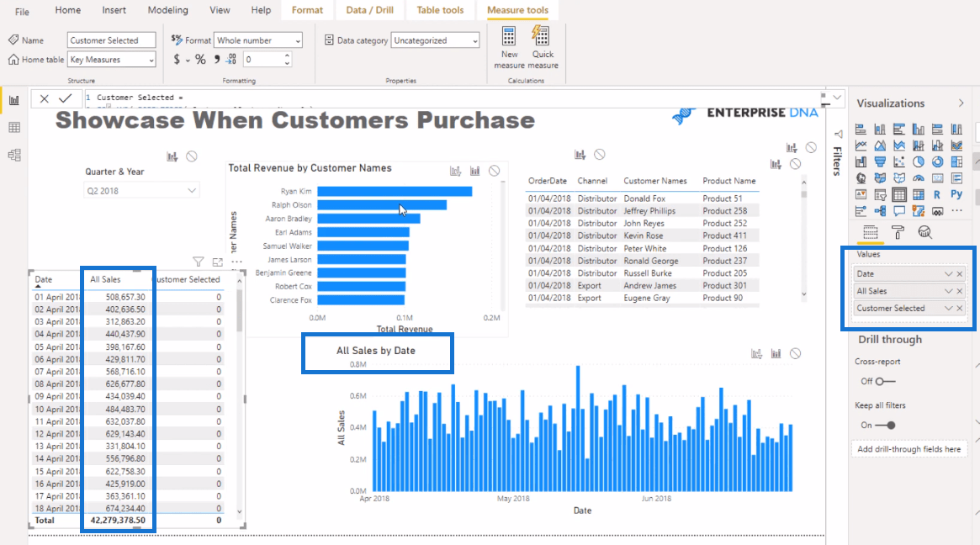Commit the formula with the checkmark
Viewport: 980px width, 545px height.
click(x=65, y=98)
